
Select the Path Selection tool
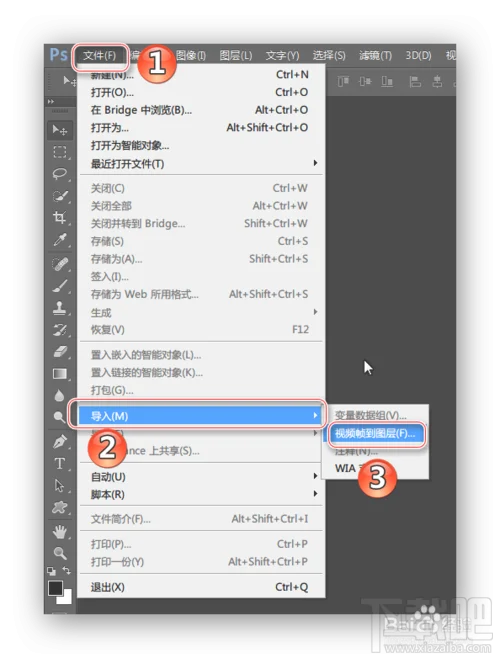coord(60,486)
